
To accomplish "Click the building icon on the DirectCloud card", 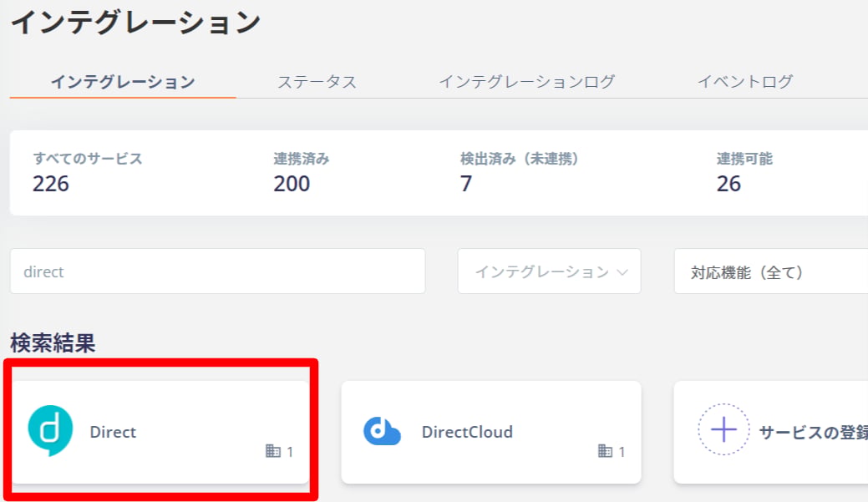I will pyautogui.click(x=605, y=451).
